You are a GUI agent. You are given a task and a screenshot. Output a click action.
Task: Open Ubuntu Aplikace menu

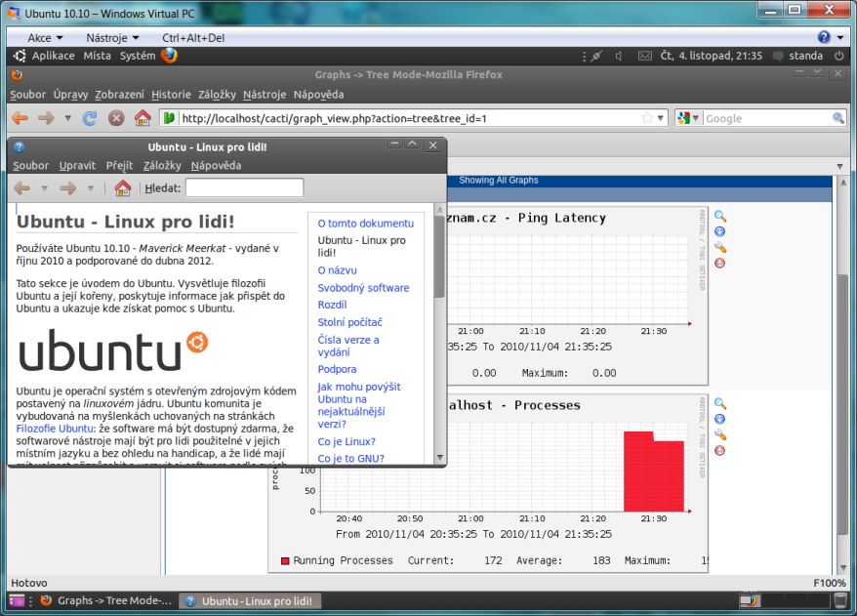tap(53, 56)
